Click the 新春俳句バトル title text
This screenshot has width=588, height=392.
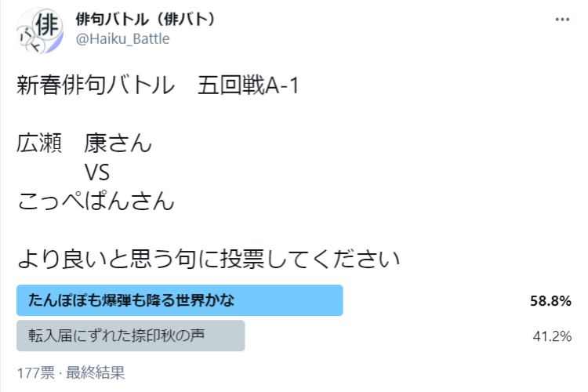[94, 87]
